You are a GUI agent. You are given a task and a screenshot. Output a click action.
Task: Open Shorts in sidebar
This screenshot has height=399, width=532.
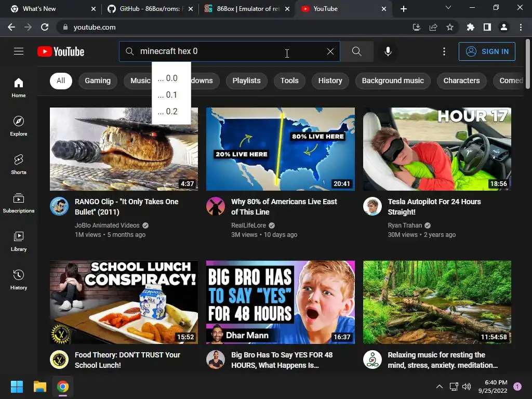tap(19, 164)
